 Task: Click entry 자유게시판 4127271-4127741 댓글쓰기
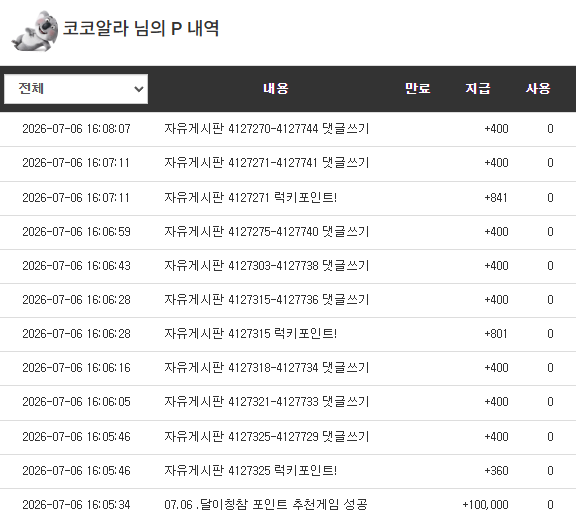(267, 162)
